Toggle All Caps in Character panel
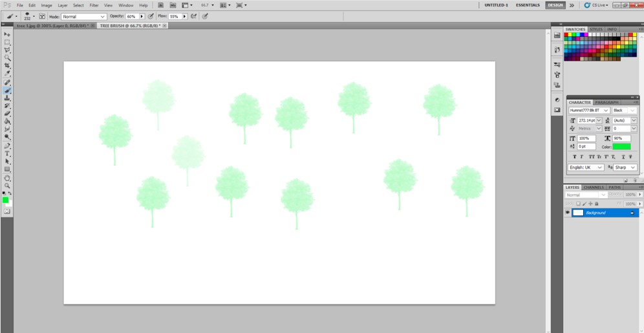This screenshot has width=644, height=333. (592, 157)
